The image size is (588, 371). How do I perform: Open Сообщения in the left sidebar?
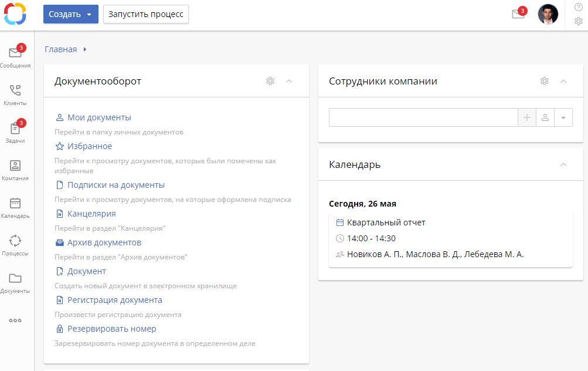[15, 56]
